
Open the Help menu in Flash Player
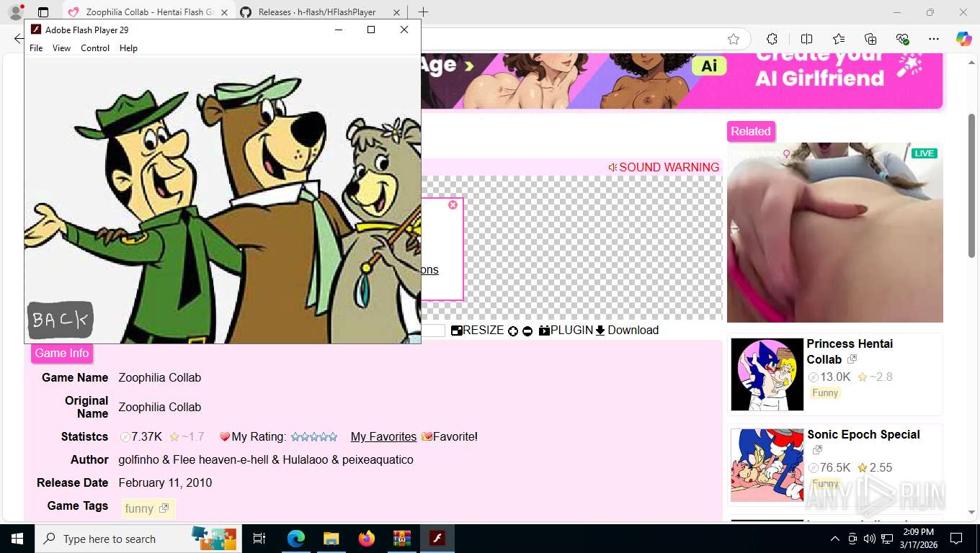point(128,48)
